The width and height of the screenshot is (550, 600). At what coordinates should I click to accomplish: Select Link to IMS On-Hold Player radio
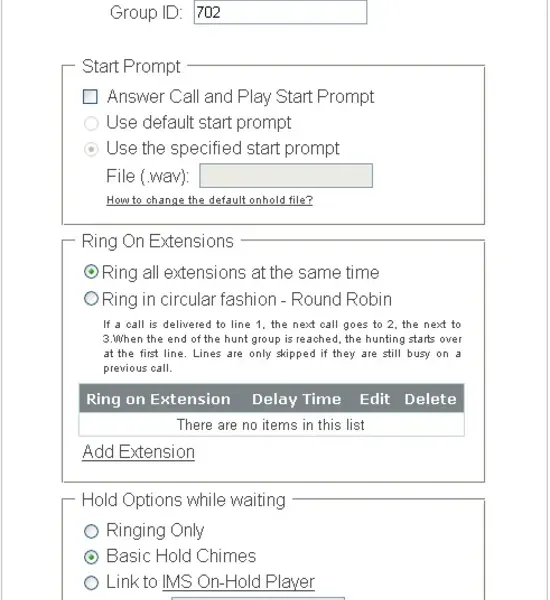pyautogui.click(x=91, y=583)
